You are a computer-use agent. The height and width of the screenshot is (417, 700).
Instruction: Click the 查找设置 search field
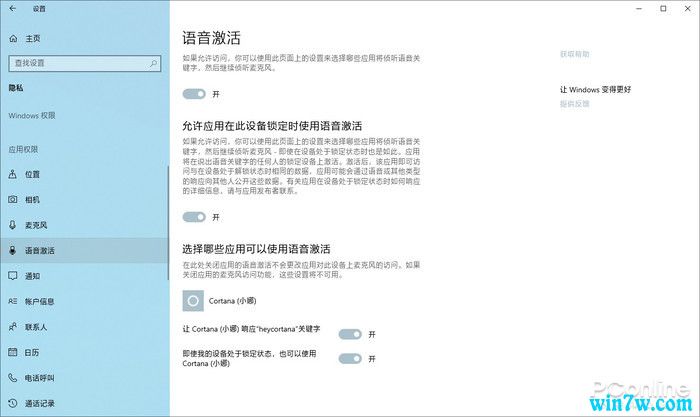85,63
